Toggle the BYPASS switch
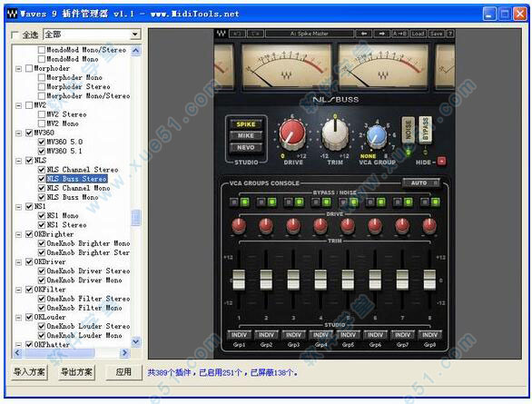 coord(425,129)
